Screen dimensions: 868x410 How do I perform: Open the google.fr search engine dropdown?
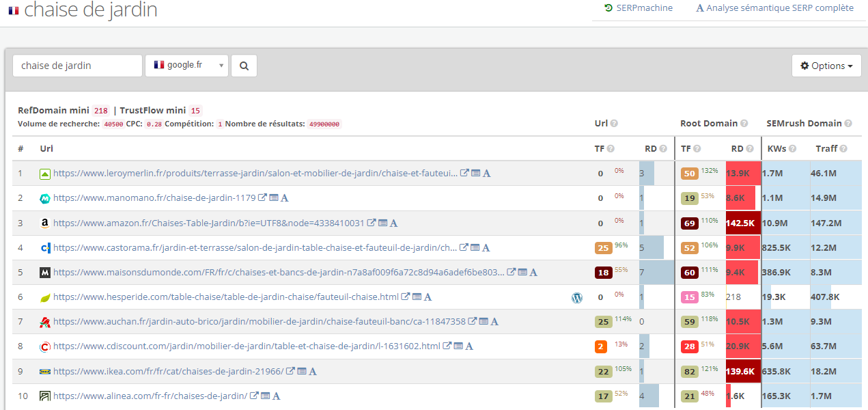186,66
